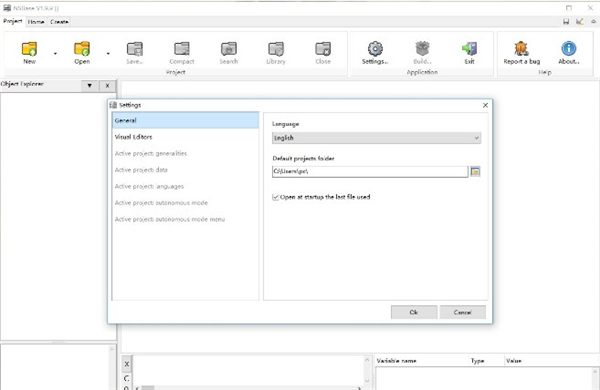This screenshot has width=600, height=390.
Task: Select Active project: data entry
Action: pos(186,170)
